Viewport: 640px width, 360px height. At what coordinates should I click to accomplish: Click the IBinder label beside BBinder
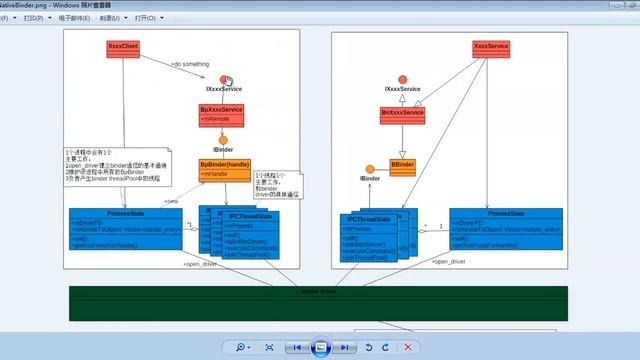(x=370, y=178)
